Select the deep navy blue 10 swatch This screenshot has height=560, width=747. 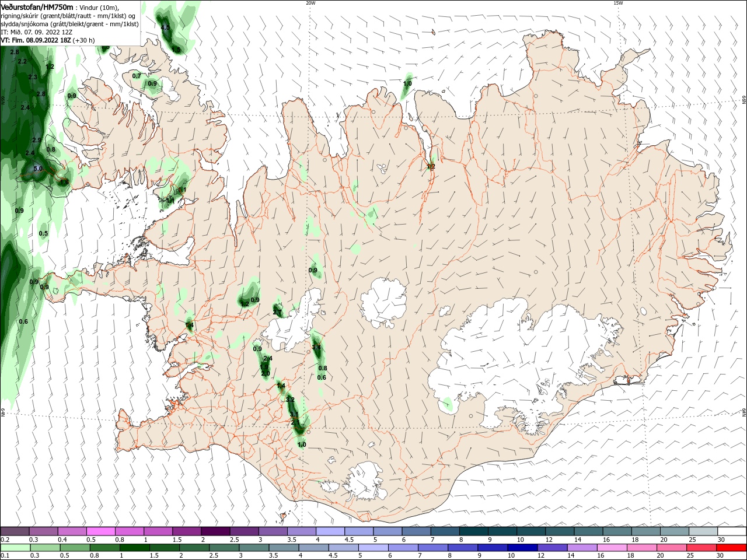pyautogui.click(x=522, y=547)
